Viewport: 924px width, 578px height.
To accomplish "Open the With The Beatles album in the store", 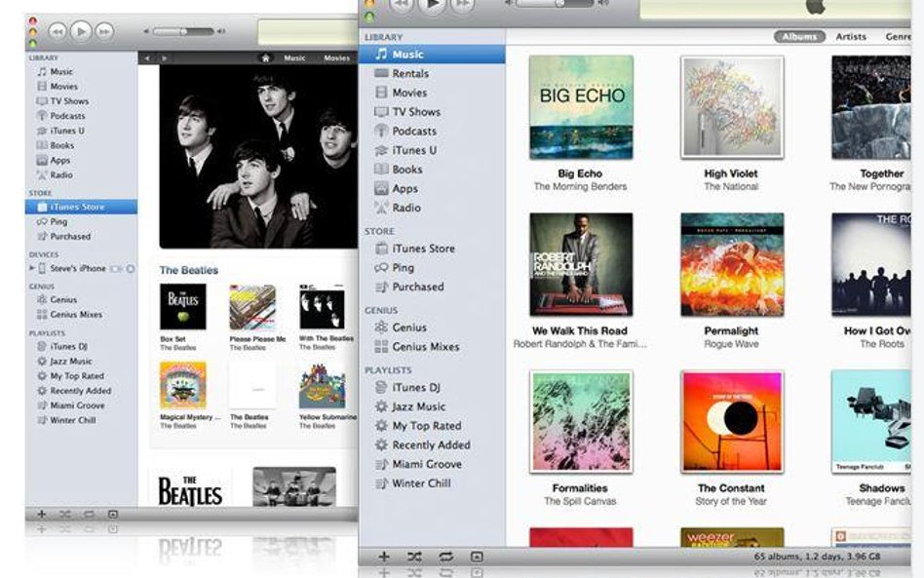I will tap(322, 306).
